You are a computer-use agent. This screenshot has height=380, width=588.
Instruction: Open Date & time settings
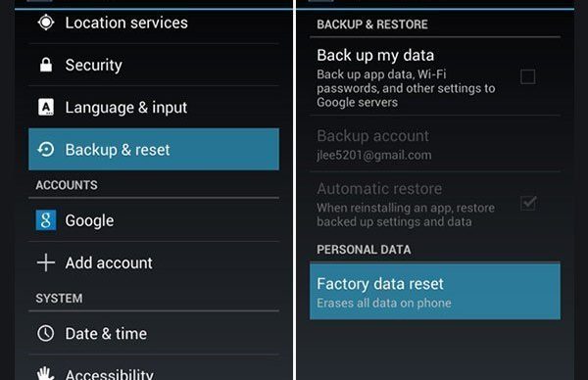pyautogui.click(x=154, y=333)
